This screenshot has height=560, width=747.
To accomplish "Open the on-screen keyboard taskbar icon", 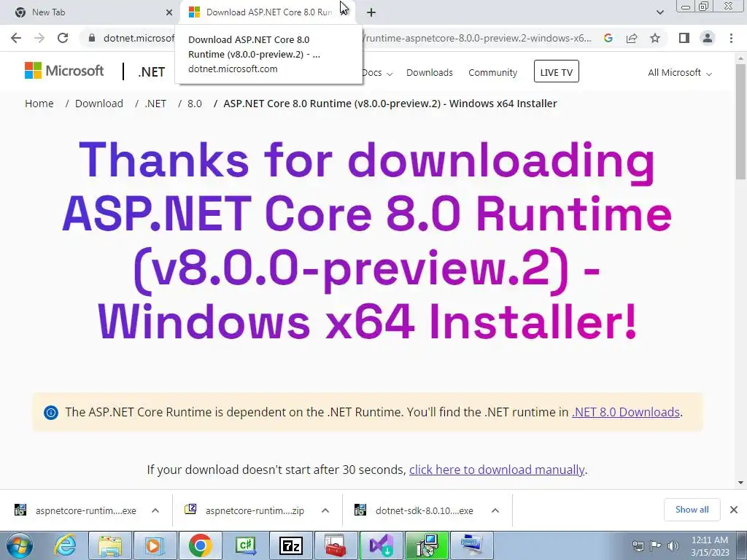I will click(x=472, y=545).
